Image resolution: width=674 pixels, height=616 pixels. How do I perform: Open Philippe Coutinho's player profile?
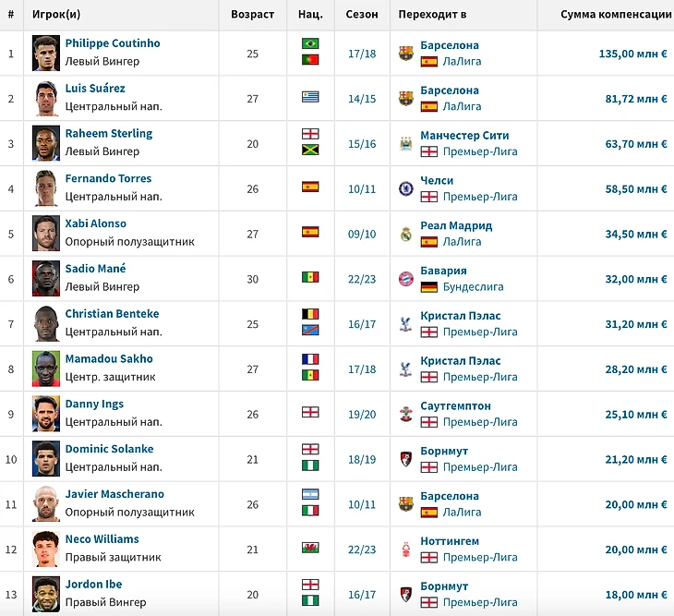click(x=113, y=43)
